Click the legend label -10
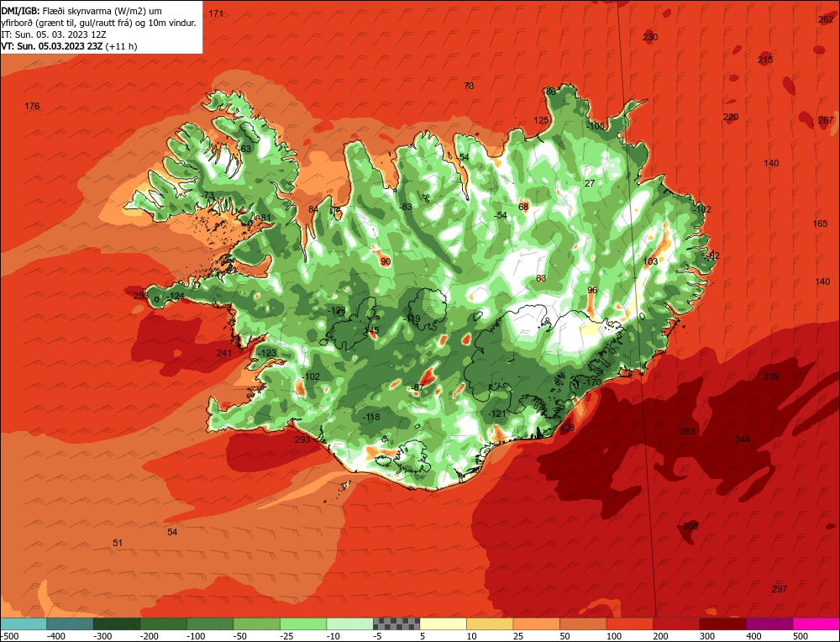840x642 pixels. click(x=334, y=636)
